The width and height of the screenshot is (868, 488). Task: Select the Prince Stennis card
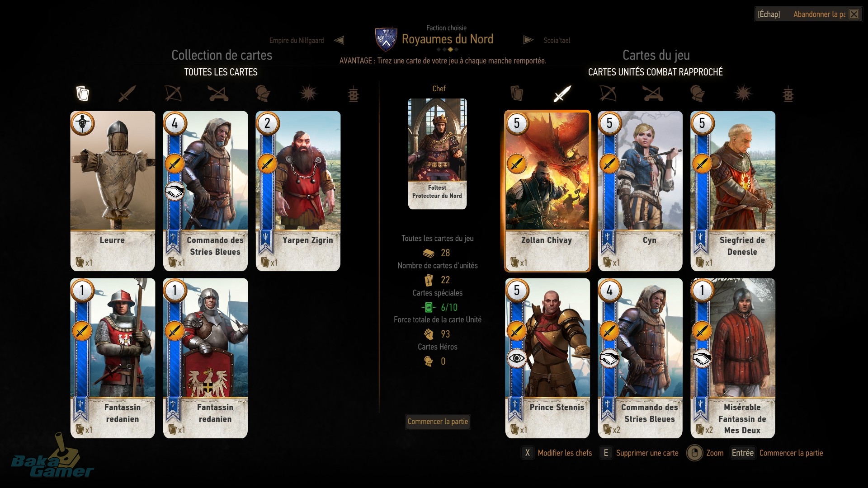coord(547,358)
